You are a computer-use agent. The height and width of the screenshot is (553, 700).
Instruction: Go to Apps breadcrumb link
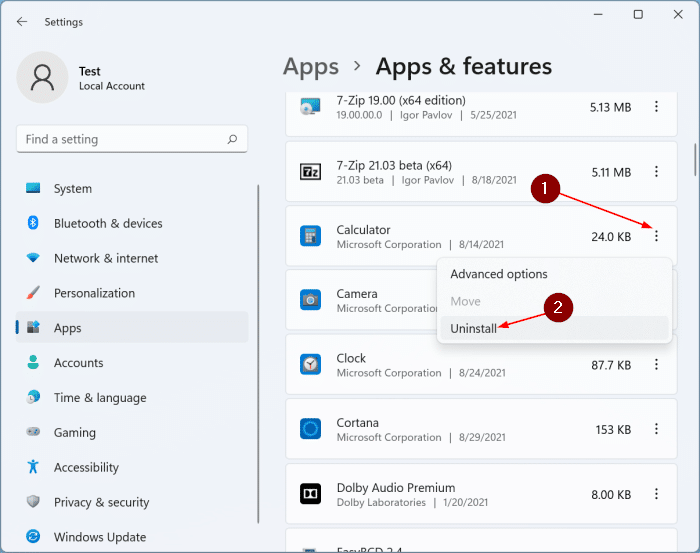tap(311, 67)
